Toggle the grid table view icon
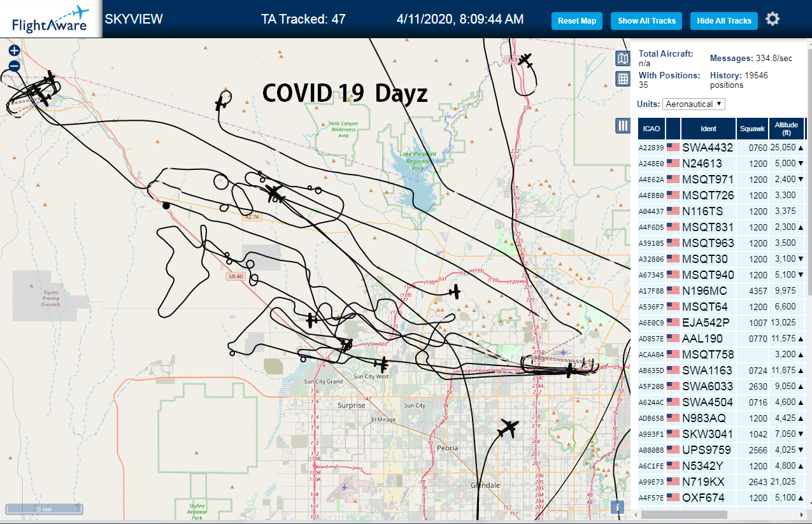 coord(623,79)
